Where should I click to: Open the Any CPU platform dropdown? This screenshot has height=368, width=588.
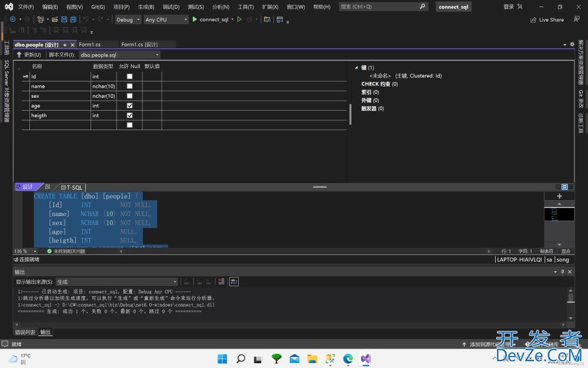click(166, 19)
